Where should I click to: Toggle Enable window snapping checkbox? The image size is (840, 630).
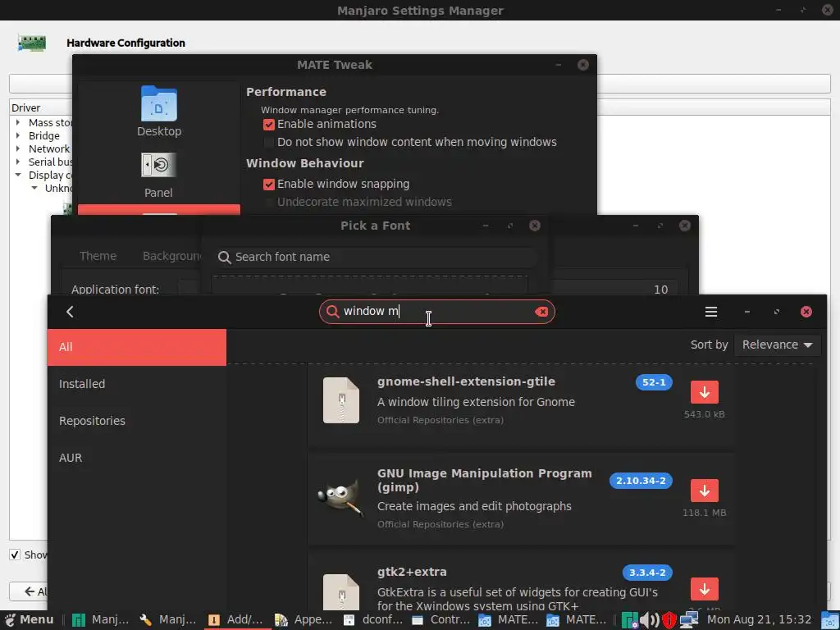(269, 185)
